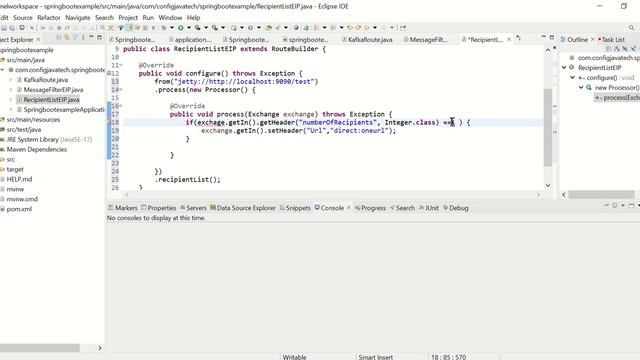Toggle Link with Editor in Project Explorer
The width and height of the screenshot is (640, 360).
pos(67,38)
